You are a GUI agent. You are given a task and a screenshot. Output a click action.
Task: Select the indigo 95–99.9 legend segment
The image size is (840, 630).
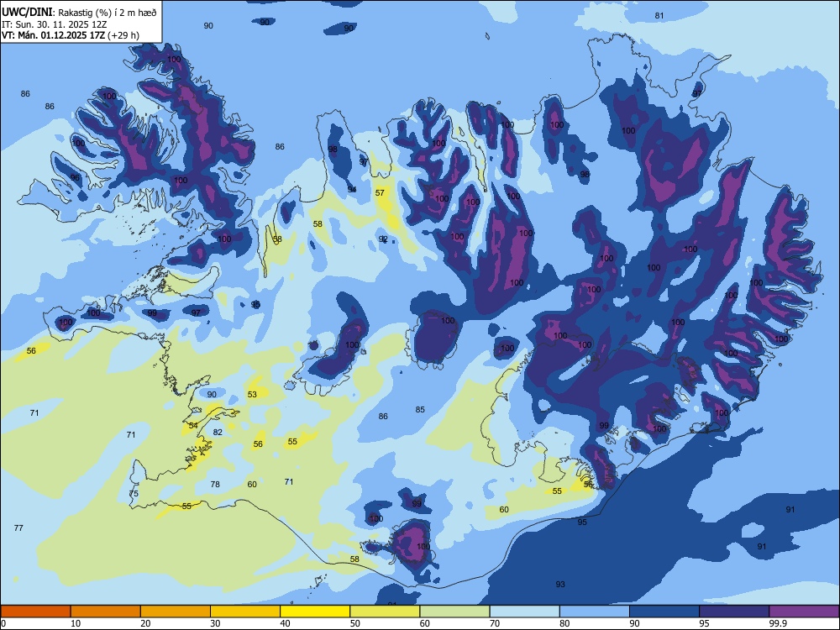(x=734, y=612)
